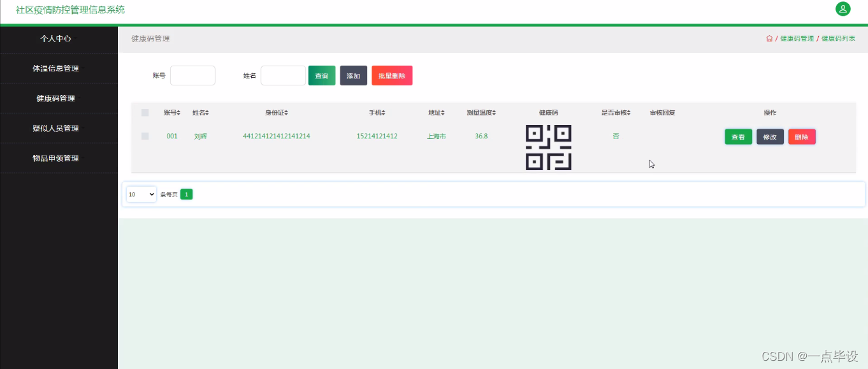
Task: Click the 健康码 column header
Action: 548,113
